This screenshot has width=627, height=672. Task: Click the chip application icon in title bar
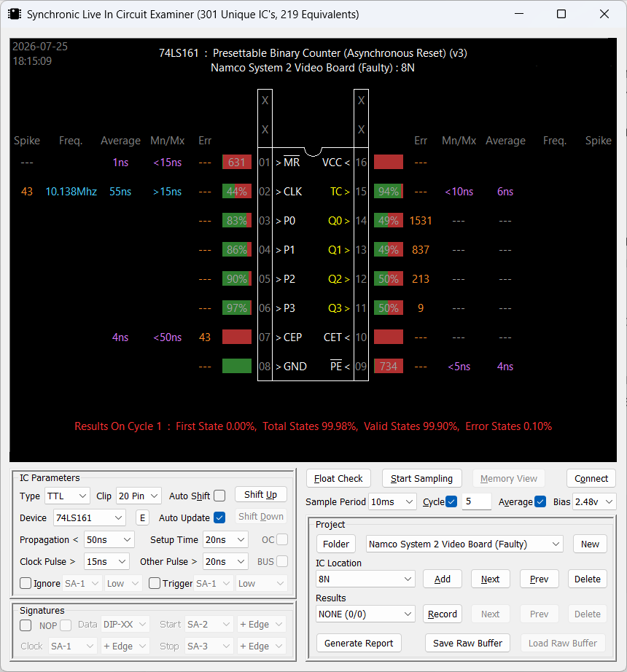[x=15, y=14]
